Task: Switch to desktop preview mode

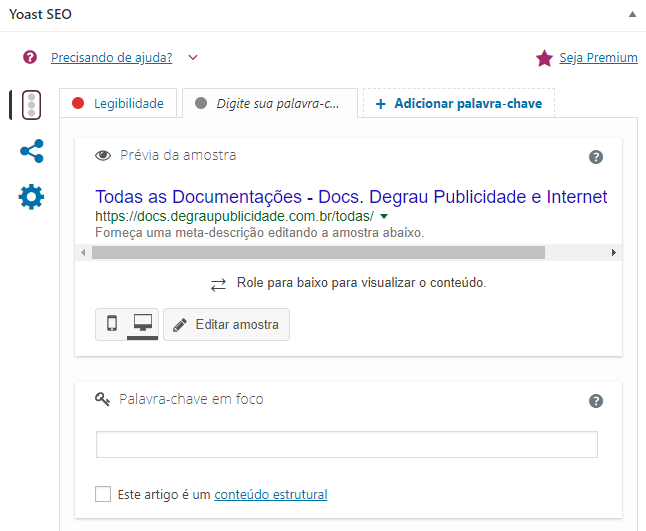Action: tap(143, 324)
